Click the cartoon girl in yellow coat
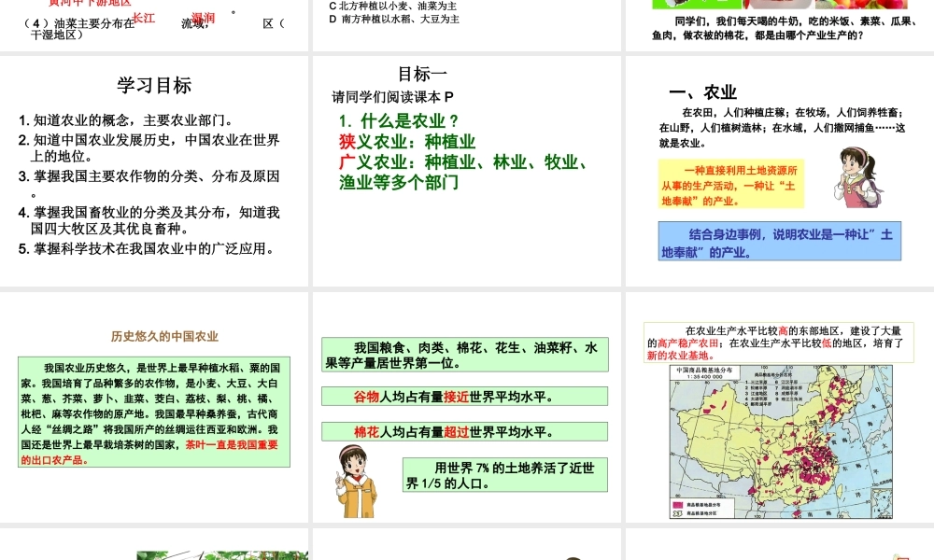Screen dimensions: 934x560 pyautogui.click(x=356, y=482)
